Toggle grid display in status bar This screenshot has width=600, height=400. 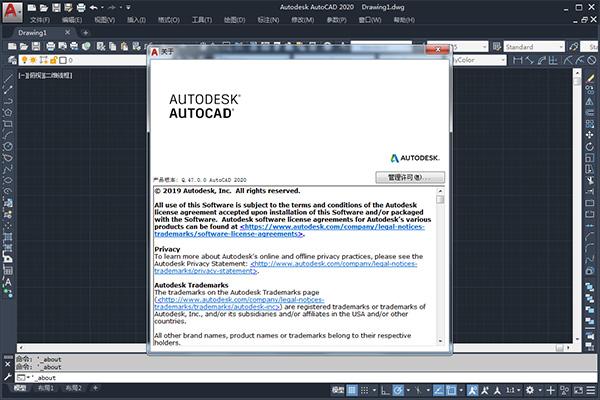point(352,390)
